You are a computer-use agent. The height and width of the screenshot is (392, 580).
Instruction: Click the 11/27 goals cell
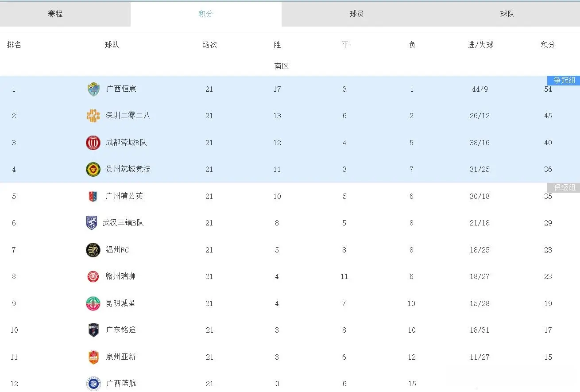point(480,357)
